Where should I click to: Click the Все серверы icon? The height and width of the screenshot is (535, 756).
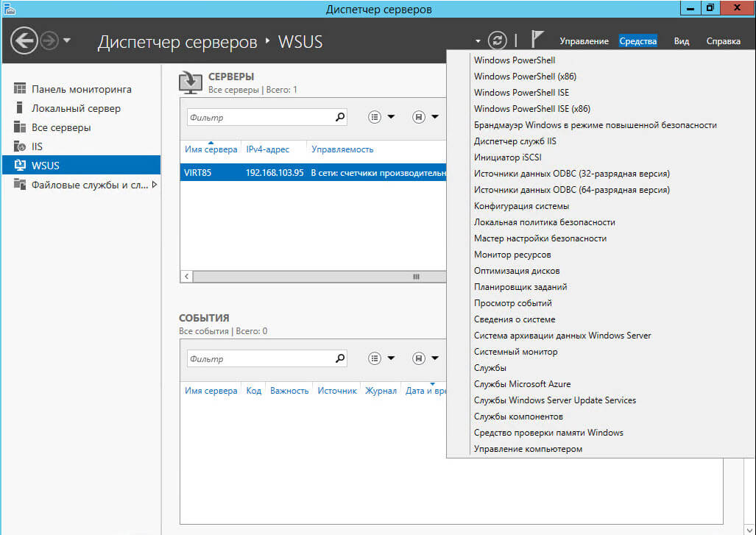click(20, 127)
